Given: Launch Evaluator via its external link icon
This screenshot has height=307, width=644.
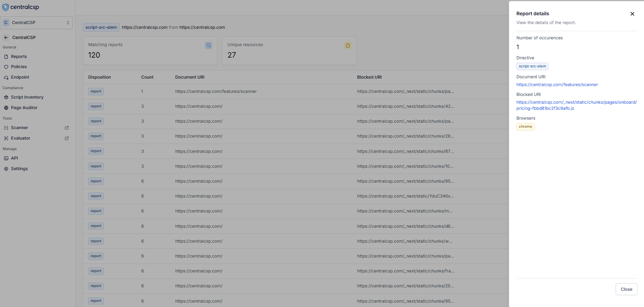Looking at the screenshot, I should (67, 138).
